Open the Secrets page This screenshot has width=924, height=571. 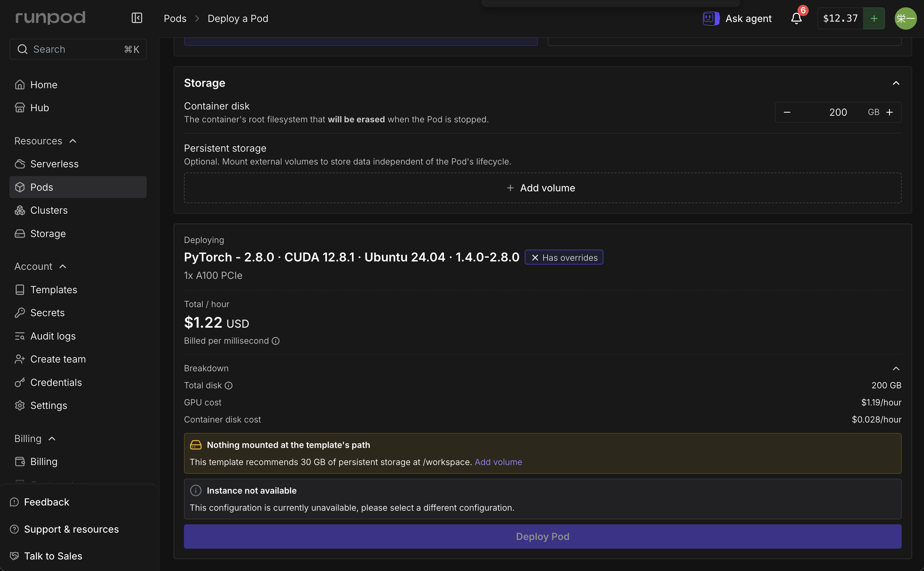tap(78, 313)
